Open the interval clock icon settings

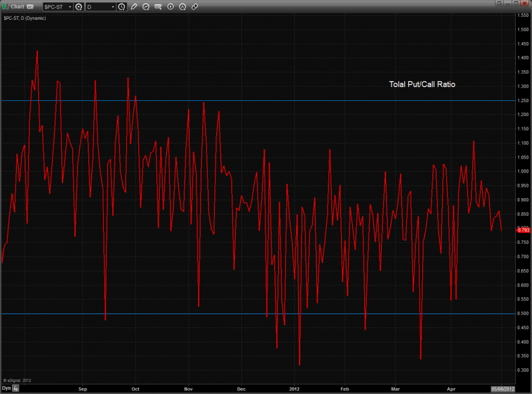[122, 7]
